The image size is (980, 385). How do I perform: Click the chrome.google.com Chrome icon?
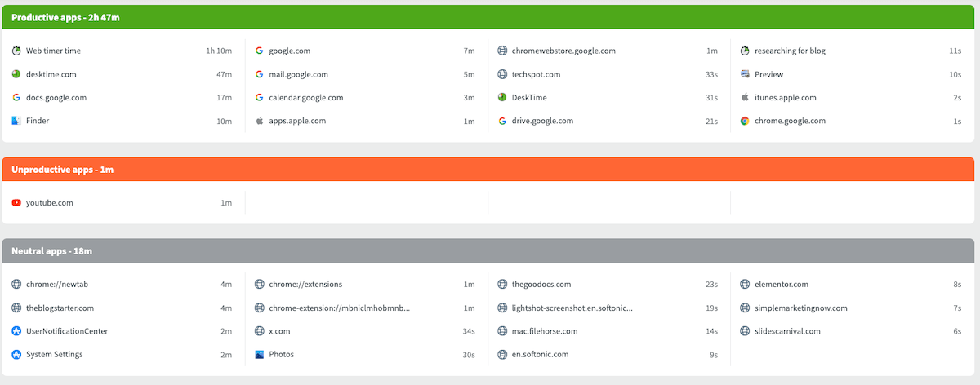(x=745, y=121)
